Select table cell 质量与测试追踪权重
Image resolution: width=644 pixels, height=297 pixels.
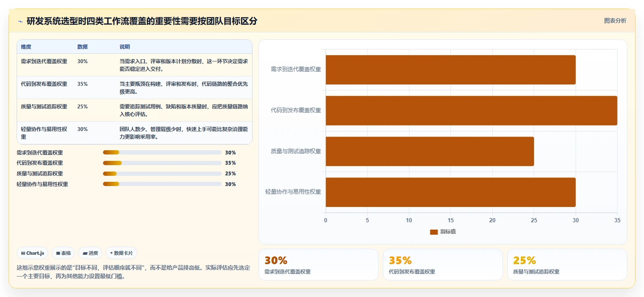[44, 107]
